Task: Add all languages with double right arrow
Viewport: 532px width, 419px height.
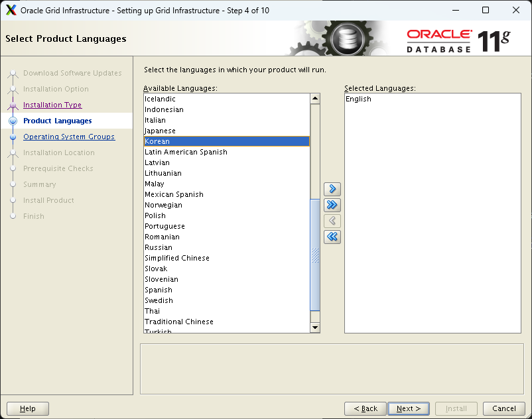Action: tap(332, 205)
